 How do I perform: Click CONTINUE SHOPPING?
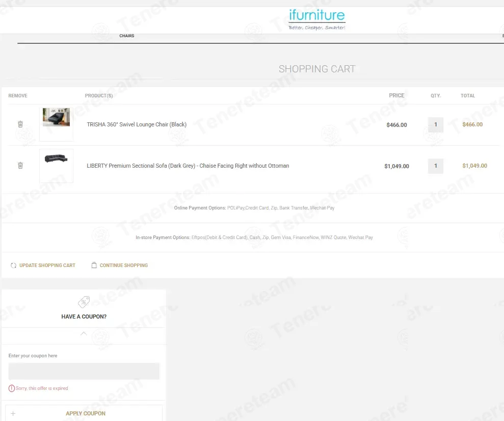pos(124,266)
